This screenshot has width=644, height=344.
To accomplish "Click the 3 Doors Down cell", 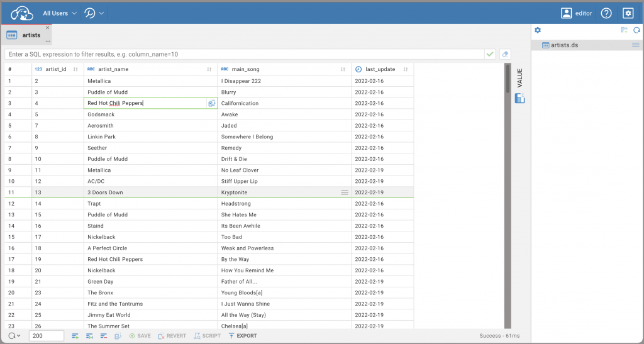I will (x=151, y=192).
